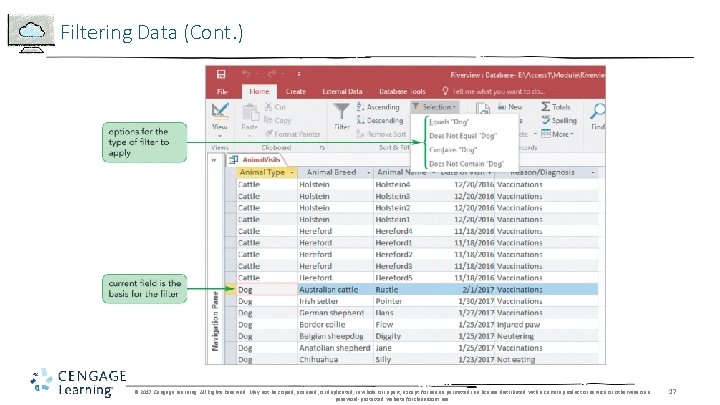Click the Border collie breed cell
Image resolution: width=720 pixels, height=405 pixels.
pos(336,325)
